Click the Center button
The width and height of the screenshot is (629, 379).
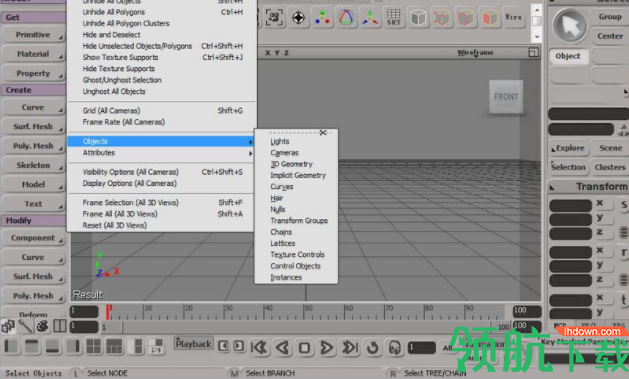tap(610, 36)
